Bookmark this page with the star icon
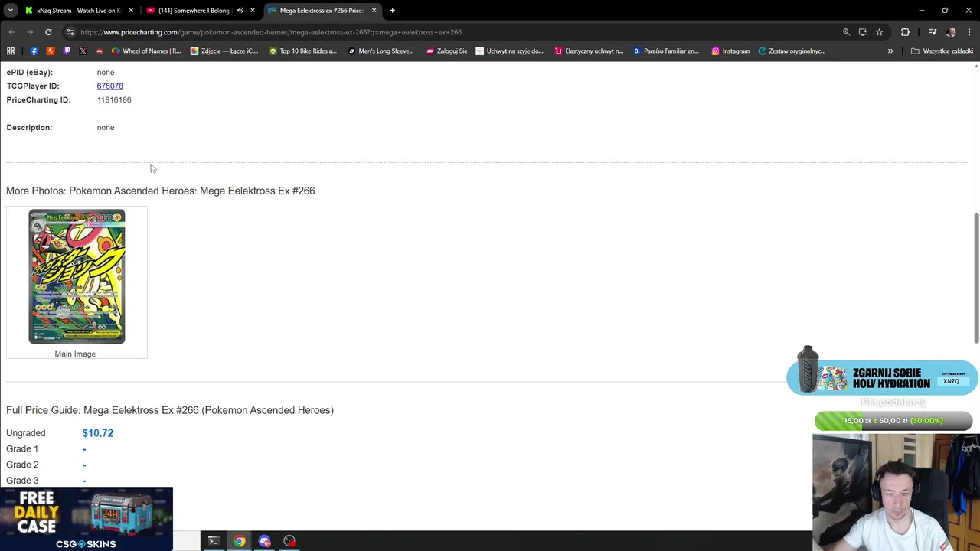Image resolution: width=980 pixels, height=551 pixels. point(879,32)
